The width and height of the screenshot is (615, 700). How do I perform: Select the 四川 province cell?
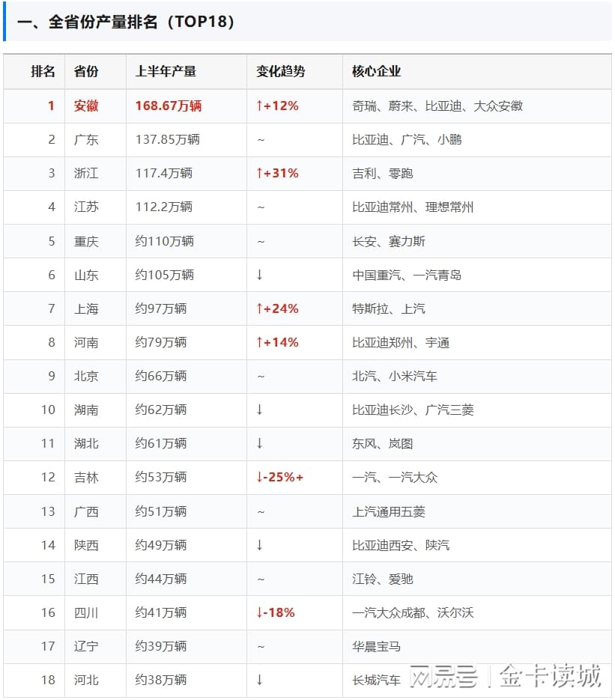pyautogui.click(x=86, y=612)
